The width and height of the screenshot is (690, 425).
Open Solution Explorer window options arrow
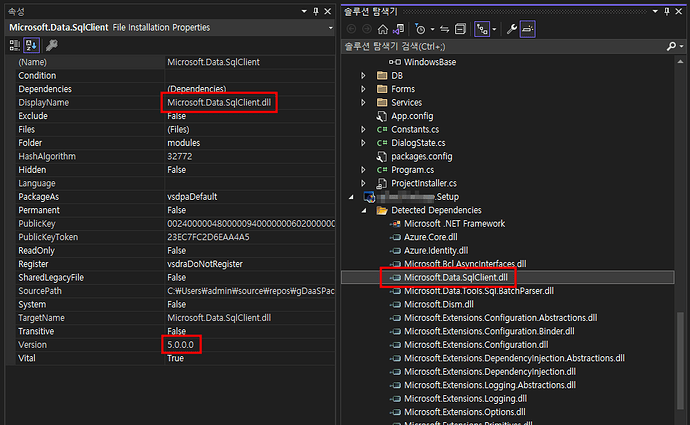(655, 11)
